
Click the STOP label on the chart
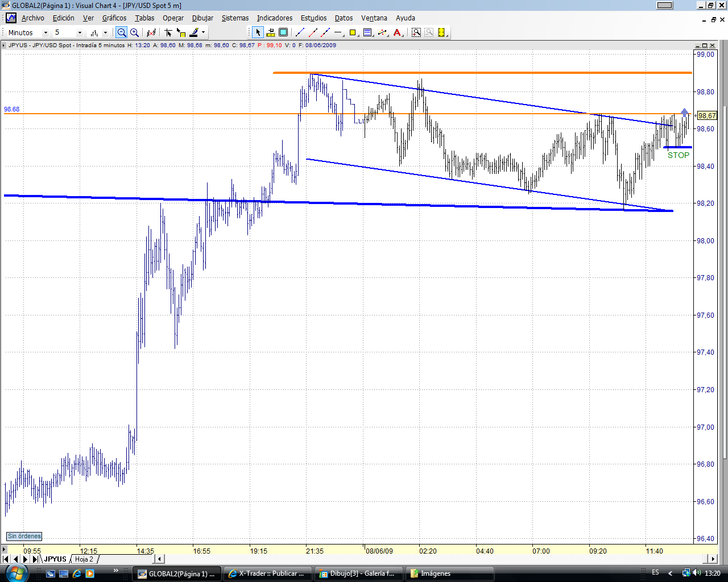679,155
